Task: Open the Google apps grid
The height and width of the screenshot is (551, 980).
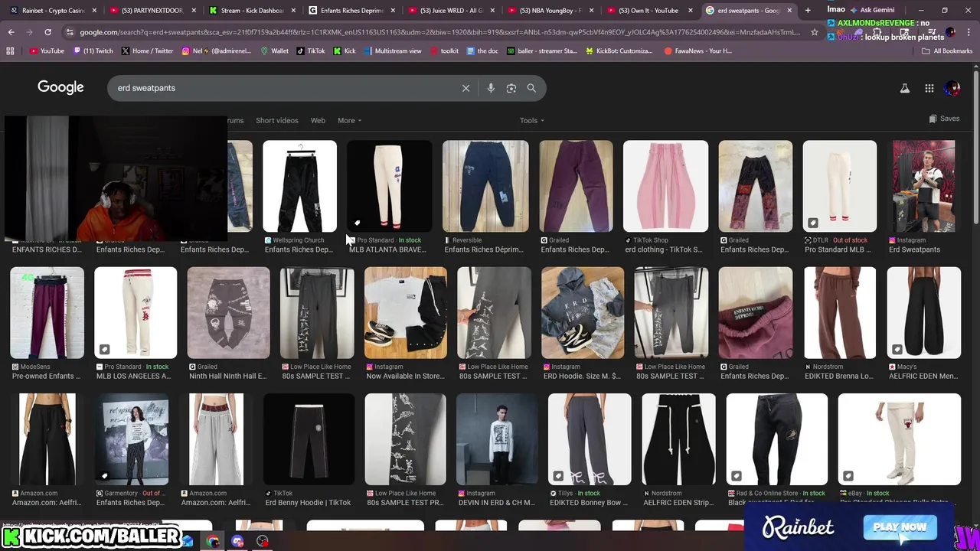Action: 929,88
